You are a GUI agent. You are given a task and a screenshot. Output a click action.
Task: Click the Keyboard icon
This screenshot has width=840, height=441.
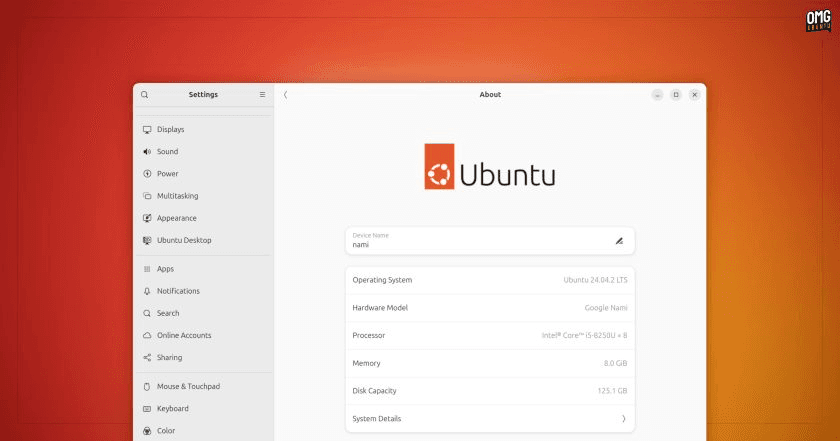147,409
